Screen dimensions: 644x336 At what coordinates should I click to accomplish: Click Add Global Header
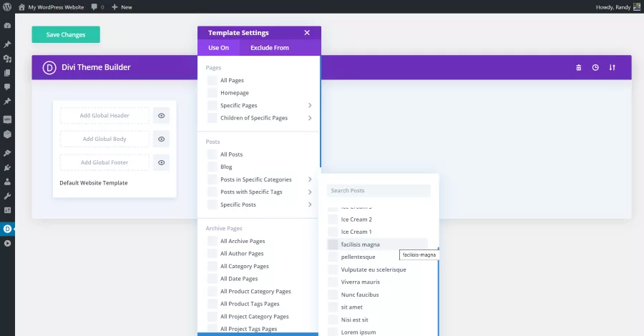[104, 116]
